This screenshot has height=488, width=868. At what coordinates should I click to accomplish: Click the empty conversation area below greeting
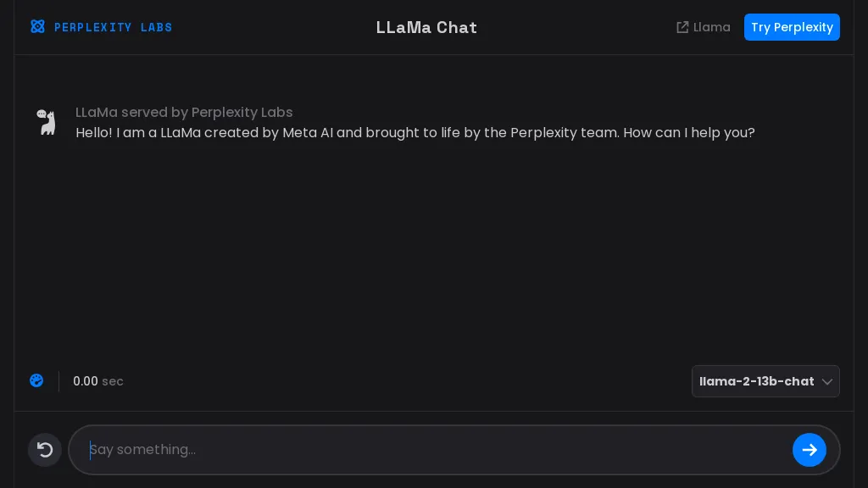(432, 254)
